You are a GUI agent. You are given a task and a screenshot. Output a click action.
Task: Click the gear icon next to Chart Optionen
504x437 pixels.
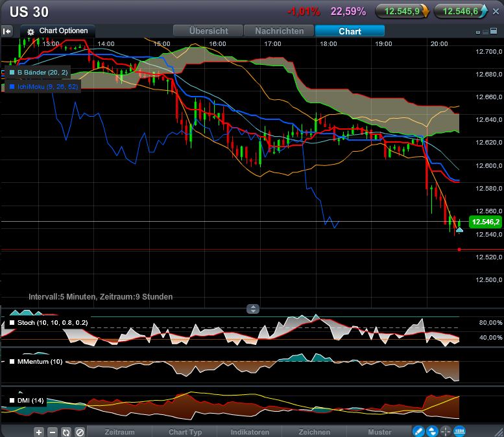(30, 32)
